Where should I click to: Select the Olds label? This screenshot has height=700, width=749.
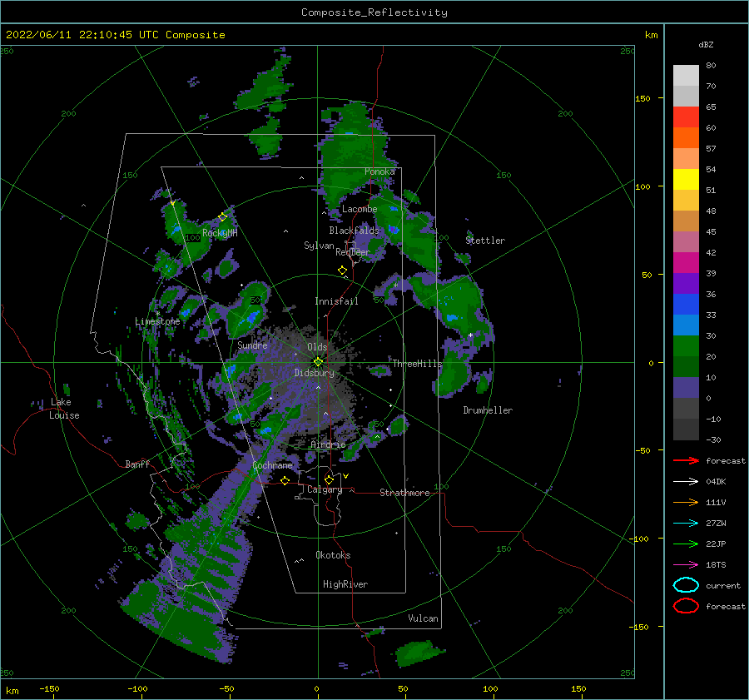pyautogui.click(x=317, y=347)
